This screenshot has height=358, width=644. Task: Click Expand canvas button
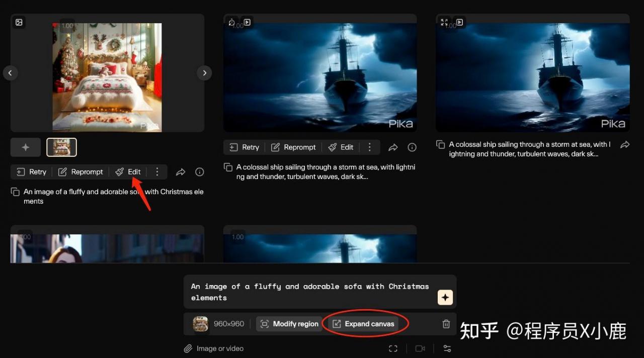click(x=363, y=324)
